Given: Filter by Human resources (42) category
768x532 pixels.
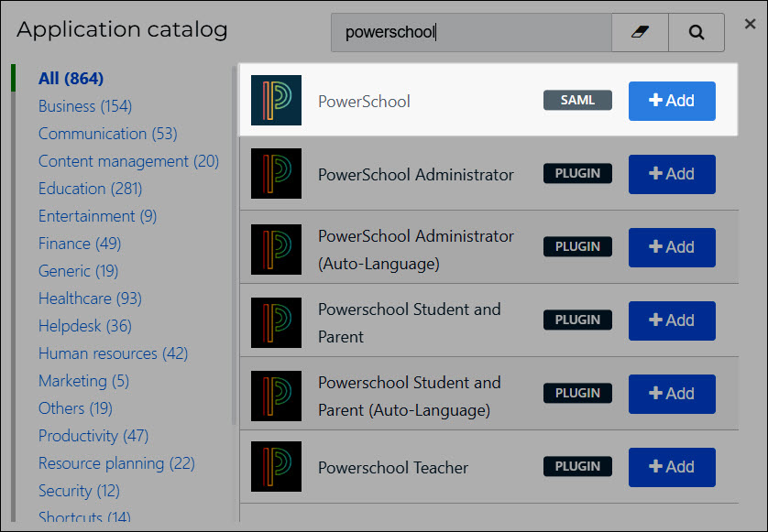Looking at the screenshot, I should [113, 353].
